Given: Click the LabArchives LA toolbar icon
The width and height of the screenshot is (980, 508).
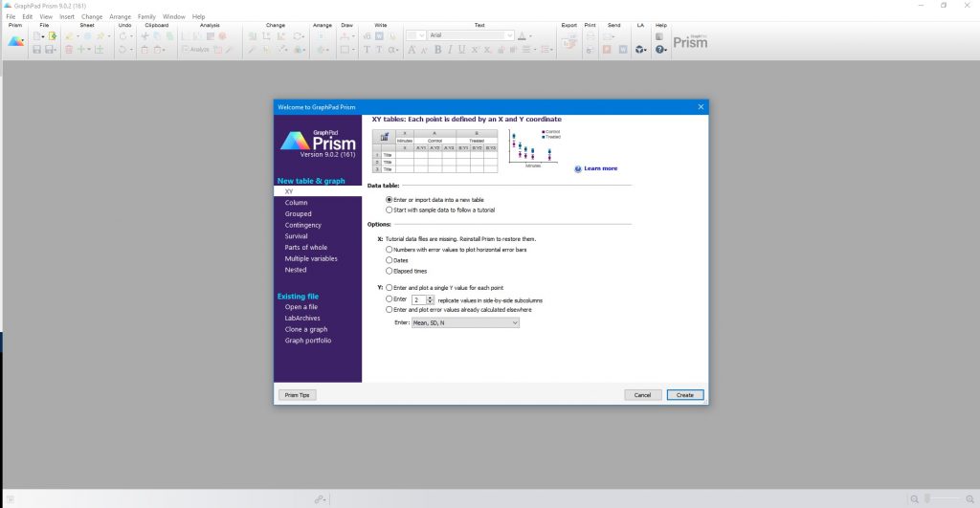Looking at the screenshot, I should (x=638, y=50).
